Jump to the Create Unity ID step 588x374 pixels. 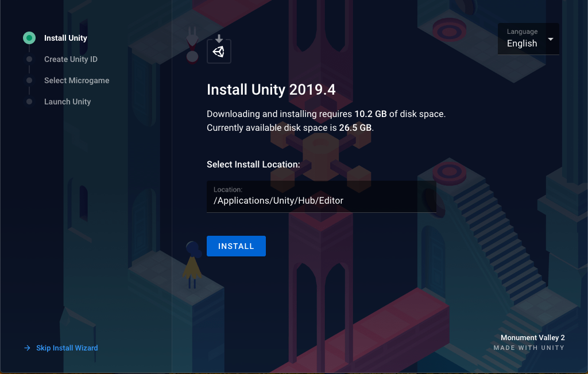point(71,59)
